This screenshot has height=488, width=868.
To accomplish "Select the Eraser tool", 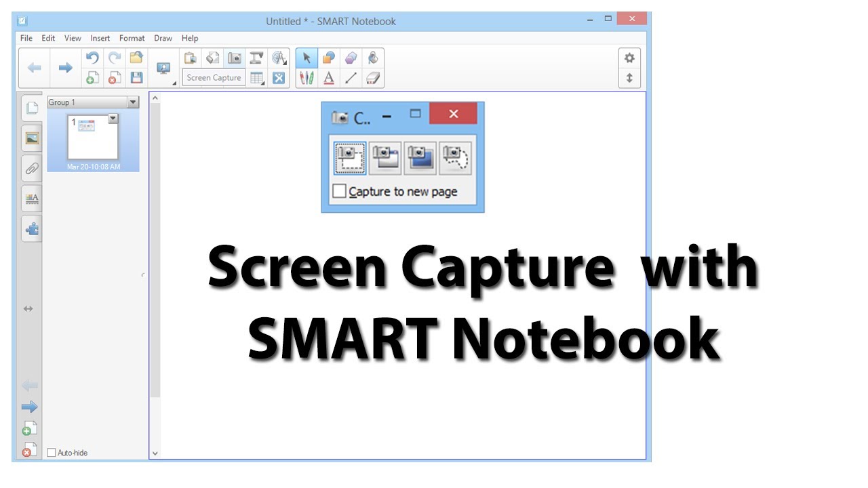I will point(373,77).
